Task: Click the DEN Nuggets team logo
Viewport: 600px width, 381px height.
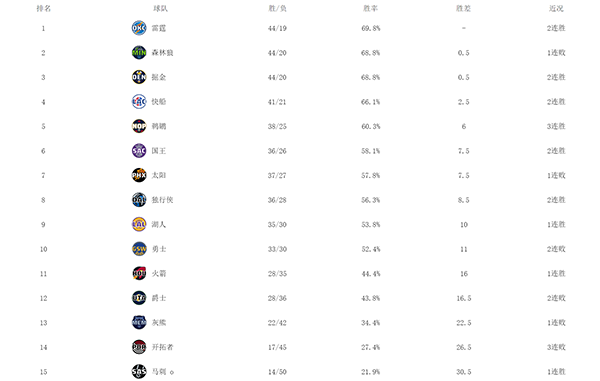Action: click(139, 77)
